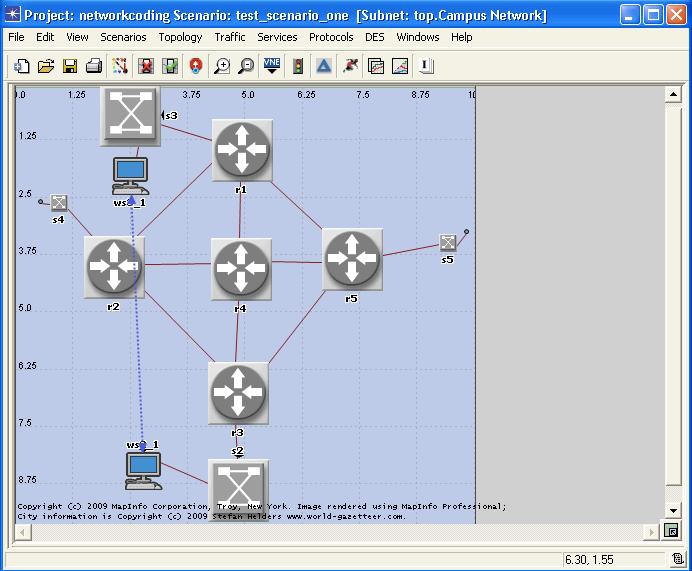Viewport: 692px width, 571px height.
Task: Select router r1 node
Action: [x=242, y=150]
